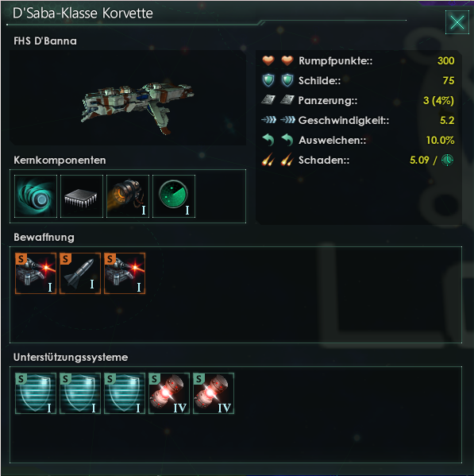
Task: Select the green radar sensor component
Action: tap(174, 196)
